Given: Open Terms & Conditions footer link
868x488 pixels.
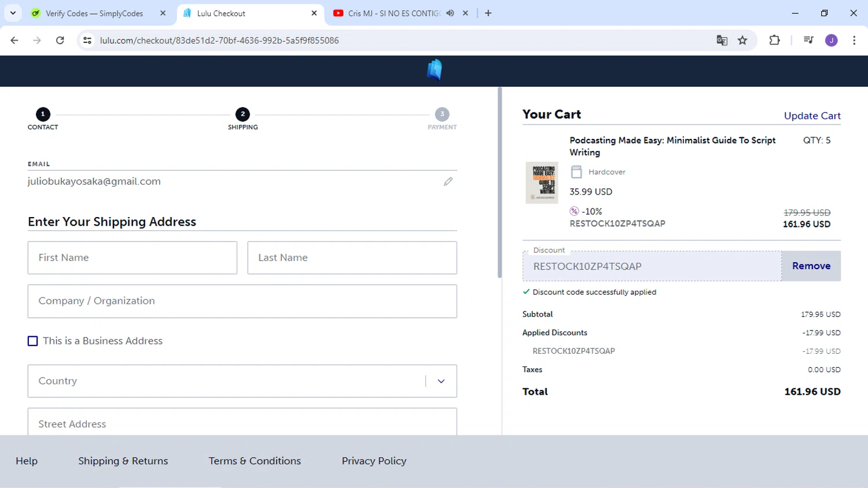Looking at the screenshot, I should coord(255,461).
